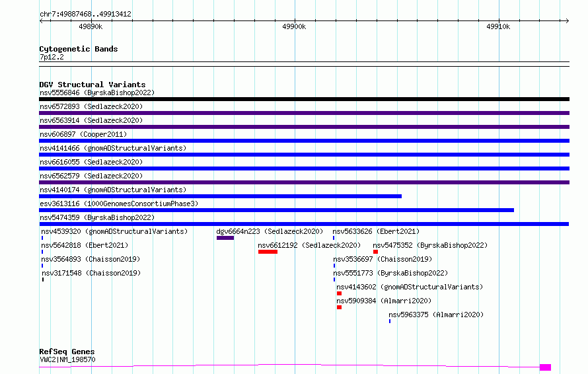Open nsv4143602 (gnomADStructuralVariants) label
The width and height of the screenshot is (588, 374).
click(410, 287)
